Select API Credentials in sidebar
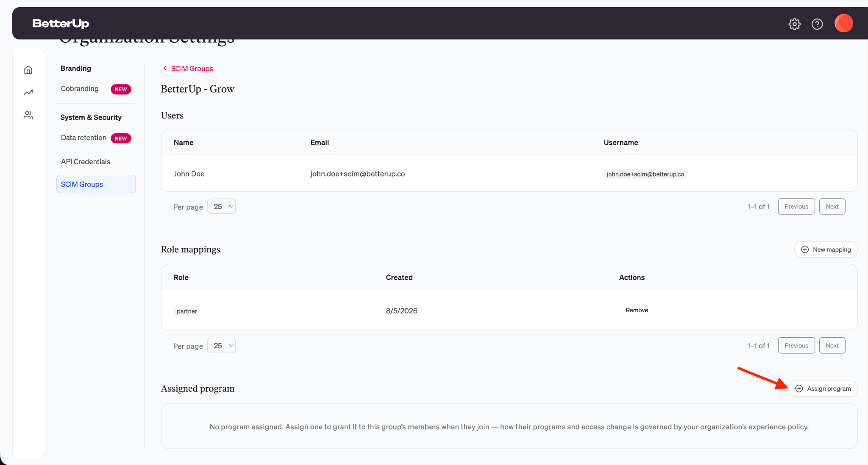The width and height of the screenshot is (868, 465). click(x=85, y=162)
